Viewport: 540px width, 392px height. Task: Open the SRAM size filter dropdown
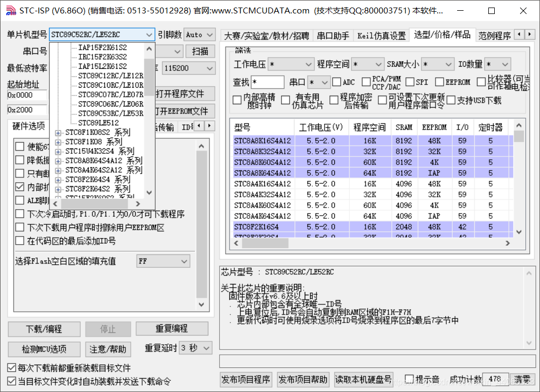click(437, 65)
